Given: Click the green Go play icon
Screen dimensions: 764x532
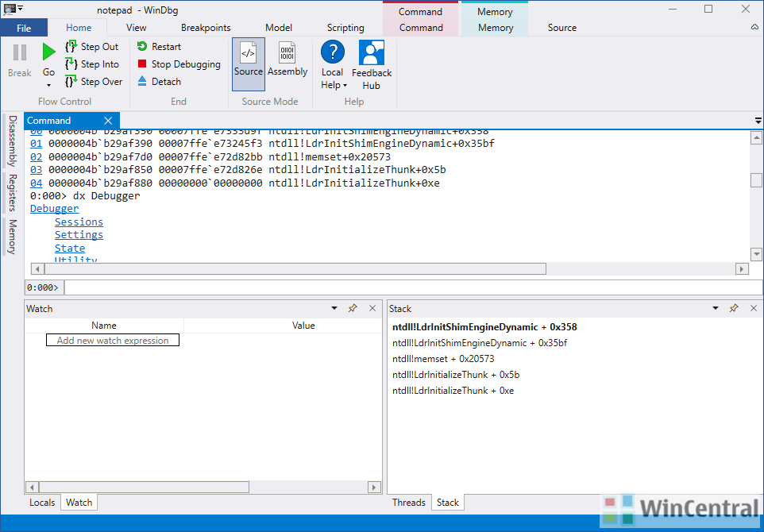Looking at the screenshot, I should click(x=48, y=52).
